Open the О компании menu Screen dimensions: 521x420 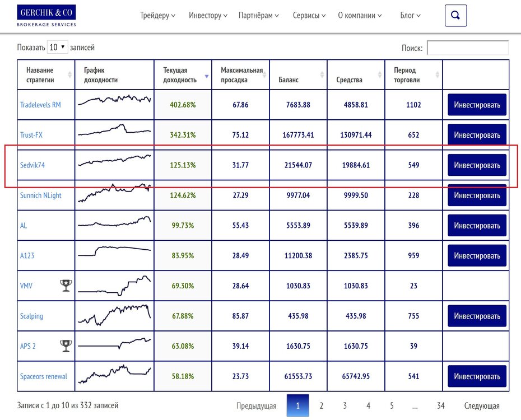point(360,15)
